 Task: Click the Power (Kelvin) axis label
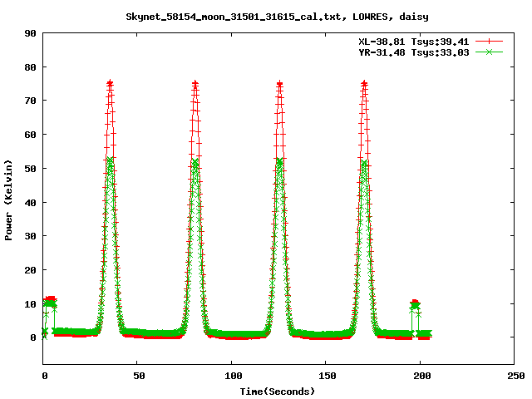point(8,200)
